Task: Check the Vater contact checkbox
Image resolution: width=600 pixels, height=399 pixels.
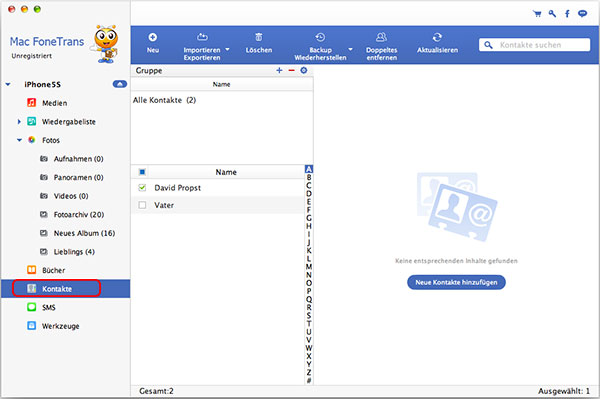Action: pos(142,205)
